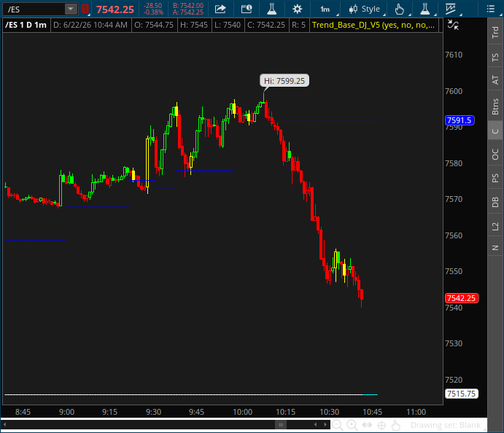Open the chart drawings trend icon
504x433 pixels.
[x=451, y=9]
